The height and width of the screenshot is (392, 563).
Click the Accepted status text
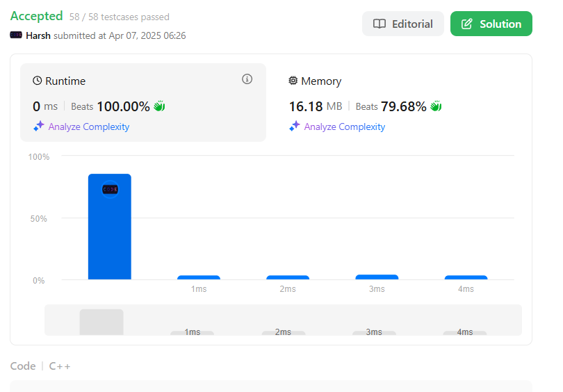[x=37, y=16]
